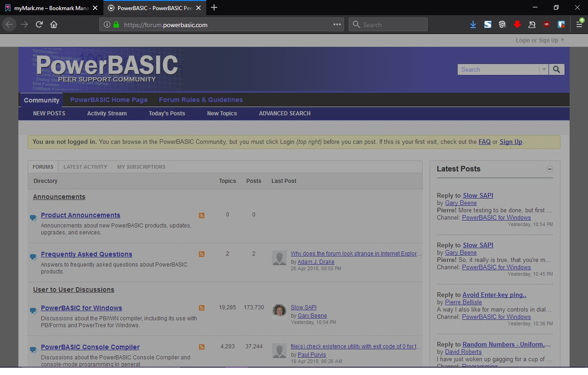Open the downloads arrow icon in toolbar
The height and width of the screenshot is (375, 588).
click(473, 24)
